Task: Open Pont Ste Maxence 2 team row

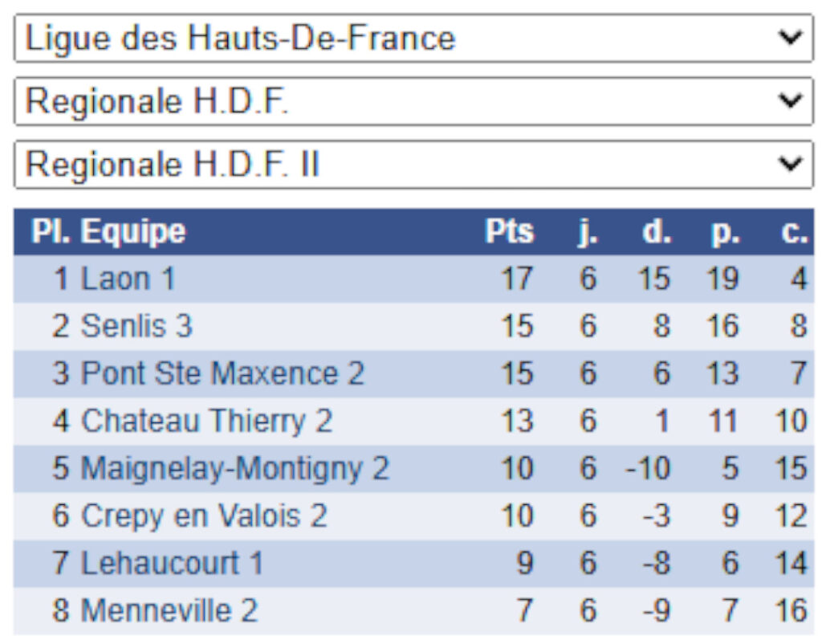Action: coord(222,373)
